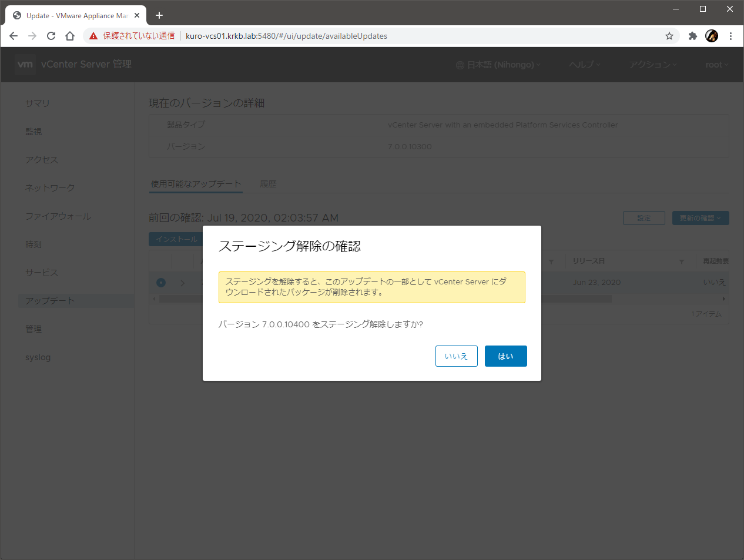Screen dimensions: 744x560
Task: Click the いいえ cancel button
Action: tap(456, 356)
